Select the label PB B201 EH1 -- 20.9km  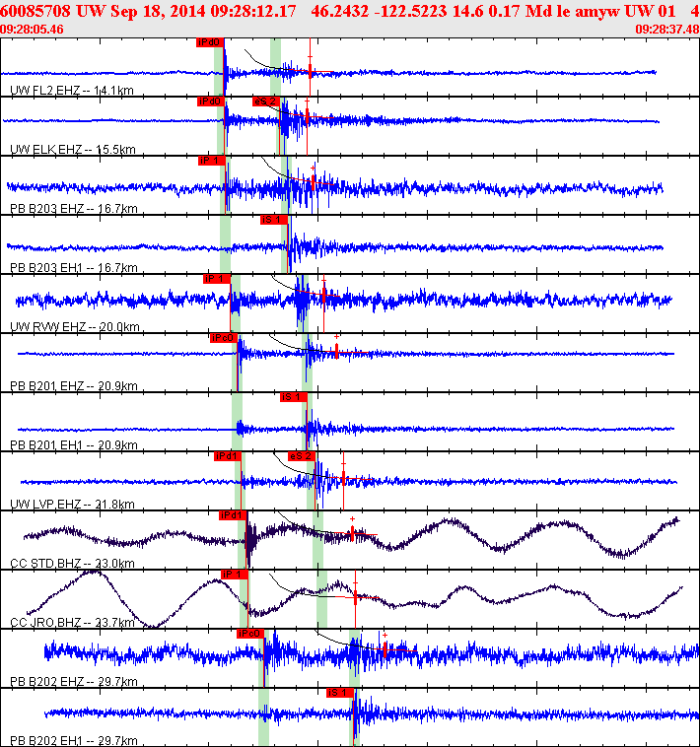73,444
